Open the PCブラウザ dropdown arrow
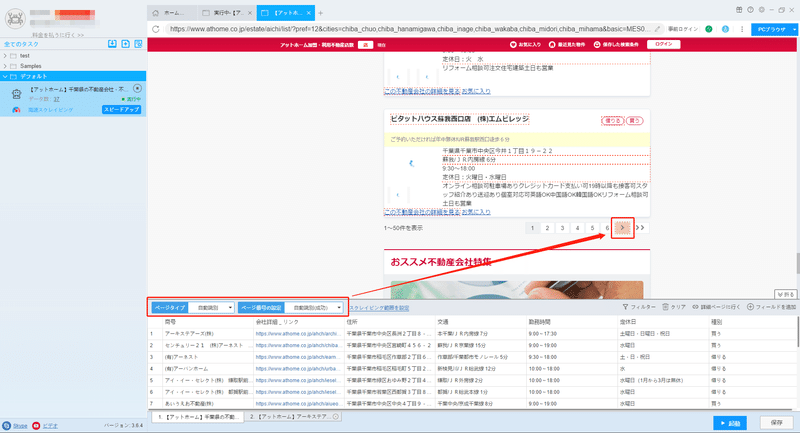 (x=794, y=30)
